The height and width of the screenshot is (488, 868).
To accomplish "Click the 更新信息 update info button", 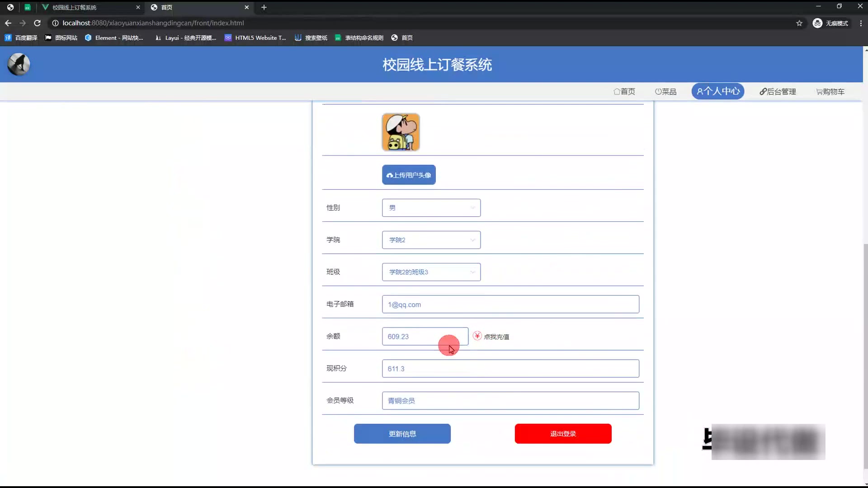I will coord(402,434).
